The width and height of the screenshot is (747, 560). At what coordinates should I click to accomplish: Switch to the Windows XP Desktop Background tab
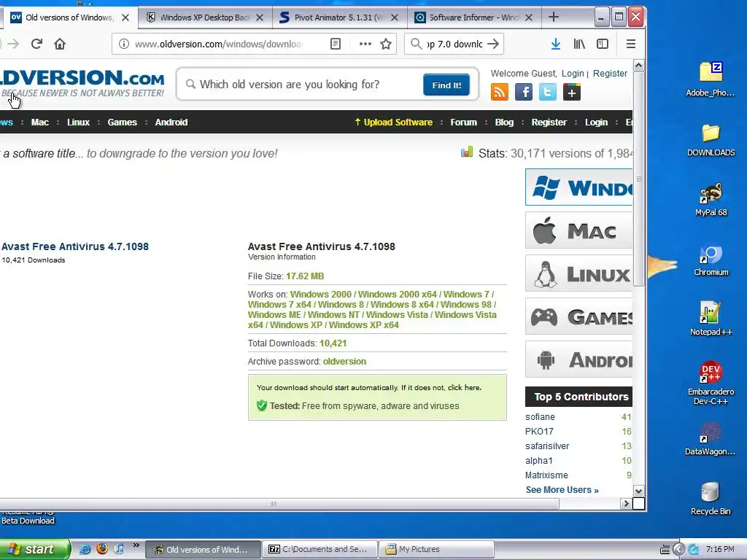point(205,17)
